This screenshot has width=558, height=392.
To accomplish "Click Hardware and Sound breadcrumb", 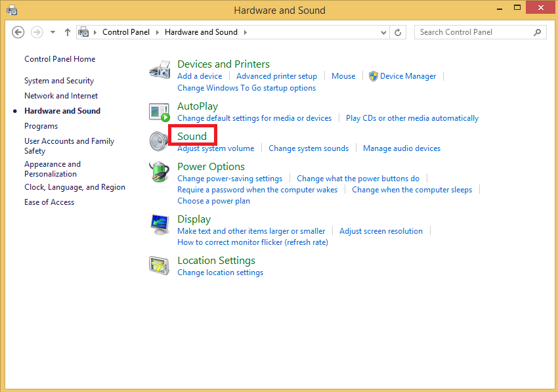I will pos(201,32).
